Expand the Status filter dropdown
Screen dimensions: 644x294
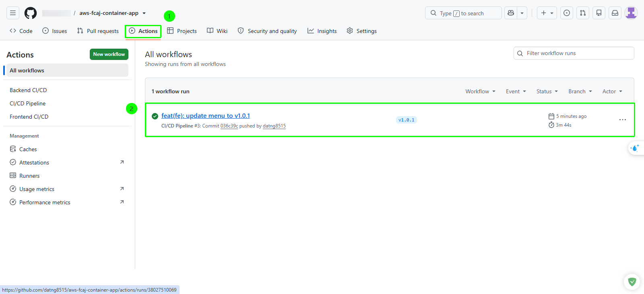pyautogui.click(x=547, y=91)
